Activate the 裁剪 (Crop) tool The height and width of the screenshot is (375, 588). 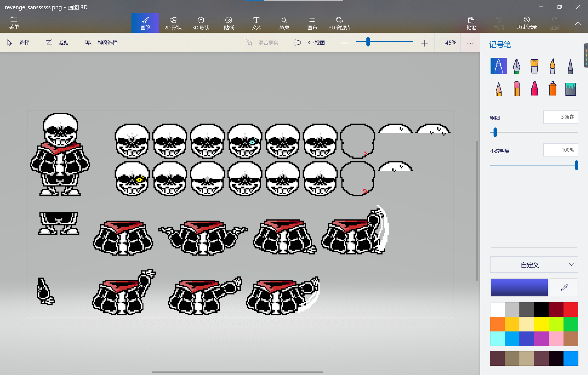click(x=57, y=43)
